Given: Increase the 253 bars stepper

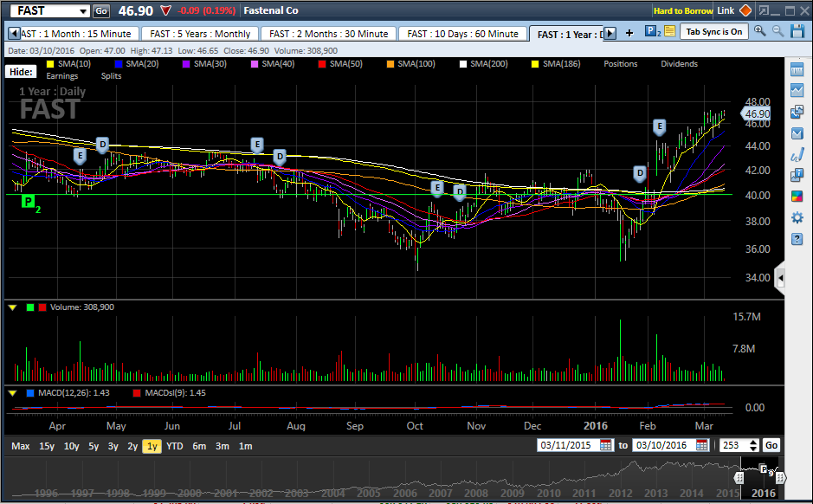Looking at the screenshot, I should [x=754, y=442].
